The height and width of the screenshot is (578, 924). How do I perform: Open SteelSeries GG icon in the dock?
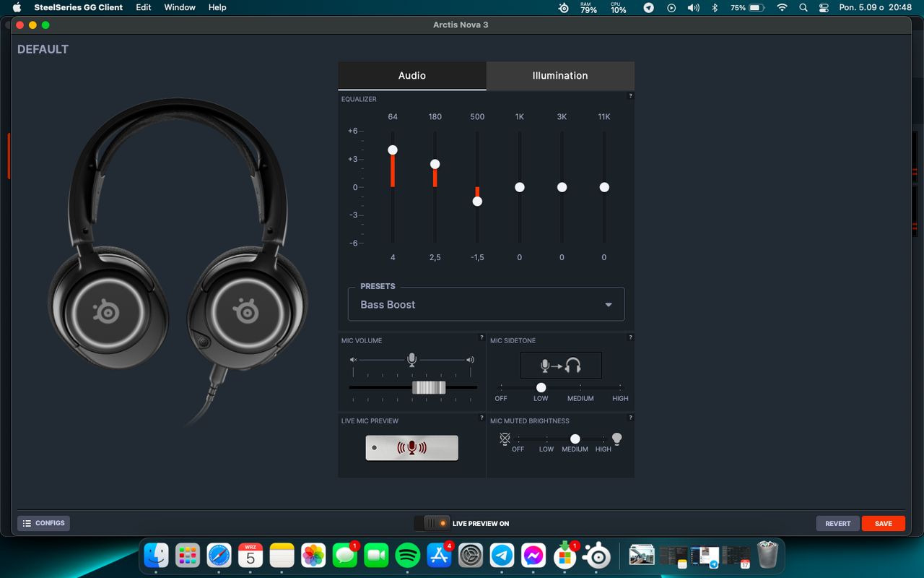coord(598,556)
